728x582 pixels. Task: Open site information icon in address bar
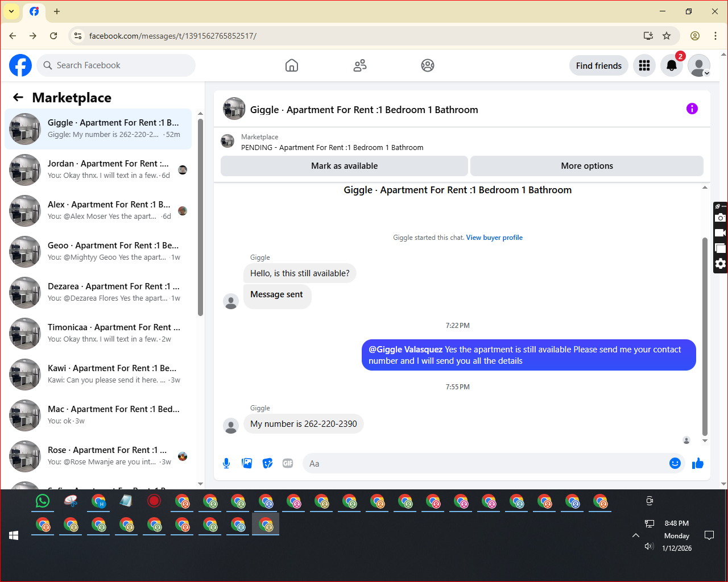(78, 36)
